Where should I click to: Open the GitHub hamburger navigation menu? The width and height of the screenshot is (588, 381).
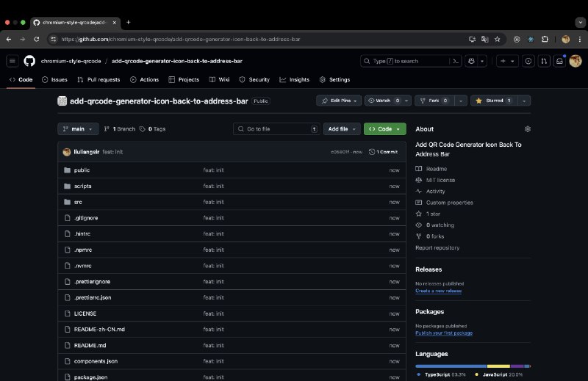tap(12, 61)
